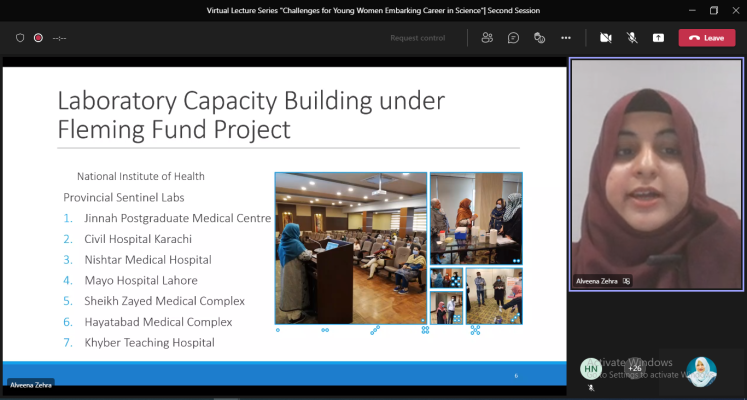The height and width of the screenshot is (400, 747).
Task: Click the HN participant avatar
Action: point(591,369)
